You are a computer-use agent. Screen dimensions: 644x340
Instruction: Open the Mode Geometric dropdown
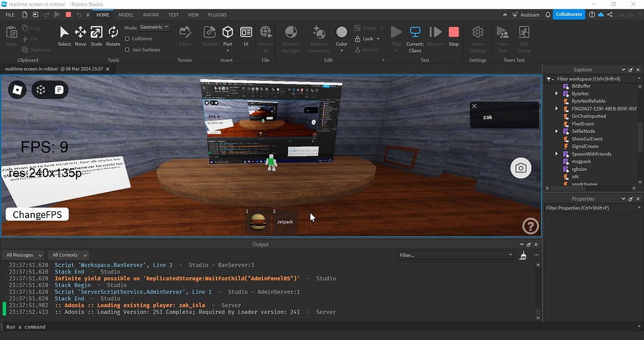tap(154, 27)
